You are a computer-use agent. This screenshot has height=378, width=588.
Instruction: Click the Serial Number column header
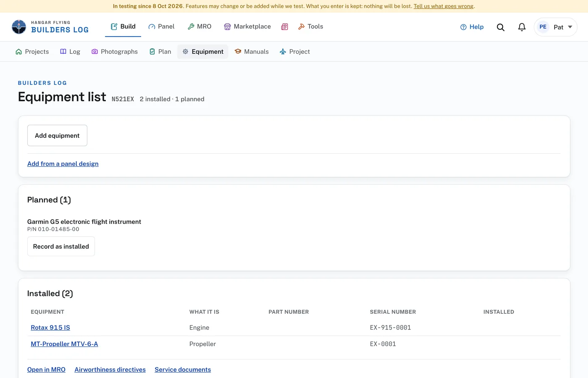pos(393,312)
